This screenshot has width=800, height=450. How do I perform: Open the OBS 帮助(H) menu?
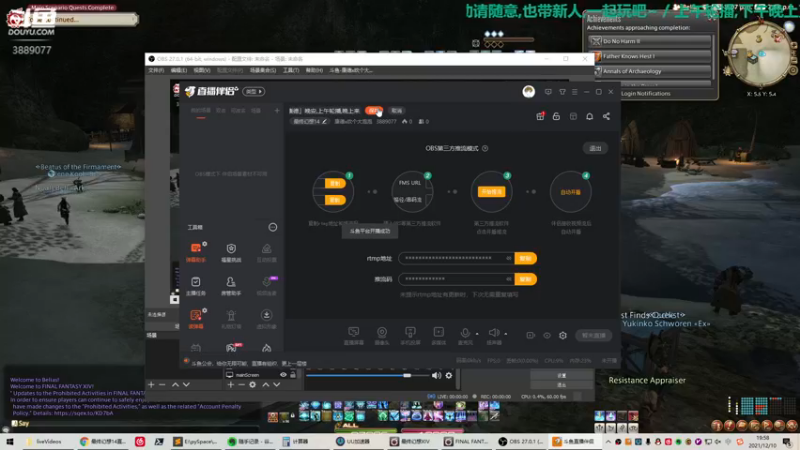(x=314, y=70)
